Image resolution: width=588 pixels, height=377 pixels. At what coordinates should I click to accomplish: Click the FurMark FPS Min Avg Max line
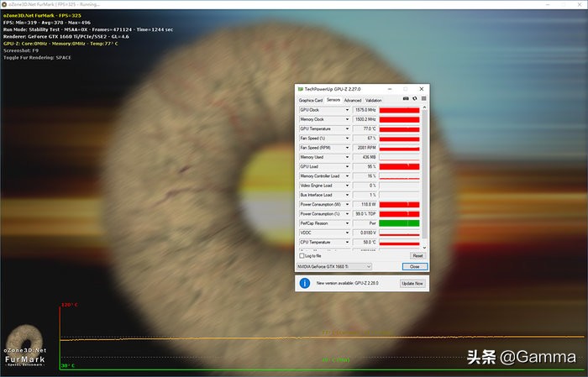(47, 23)
